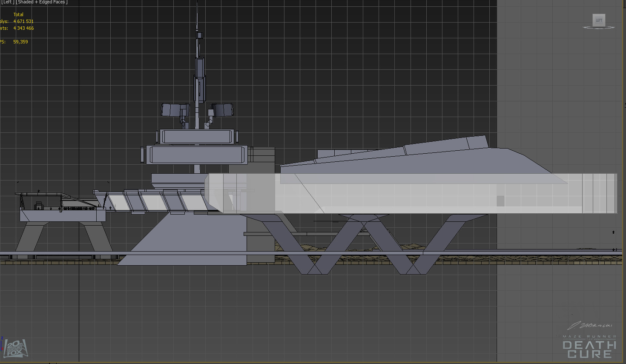626x364 pixels.
Task: Click the ViewCube compass ring
Action: [x=599, y=28]
